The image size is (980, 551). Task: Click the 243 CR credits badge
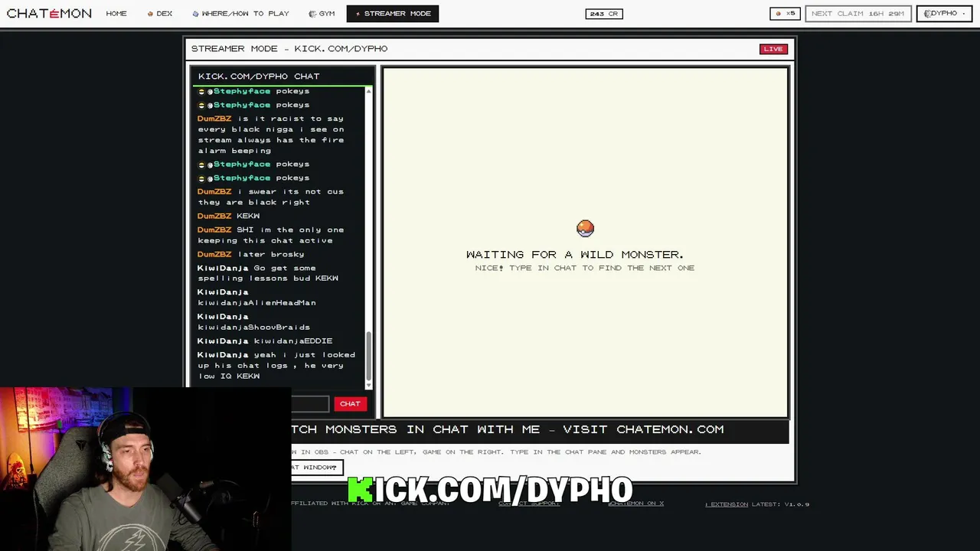point(604,13)
